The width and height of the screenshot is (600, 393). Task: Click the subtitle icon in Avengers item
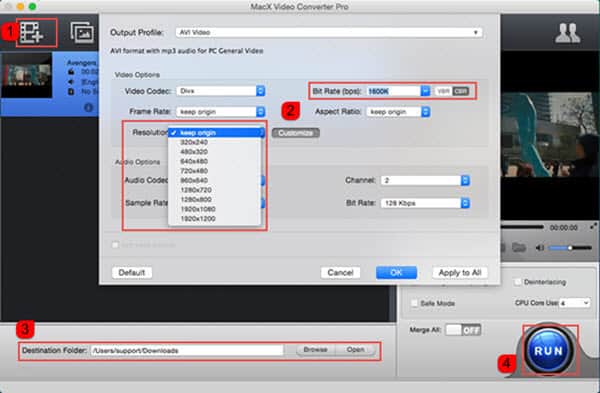[x=71, y=92]
